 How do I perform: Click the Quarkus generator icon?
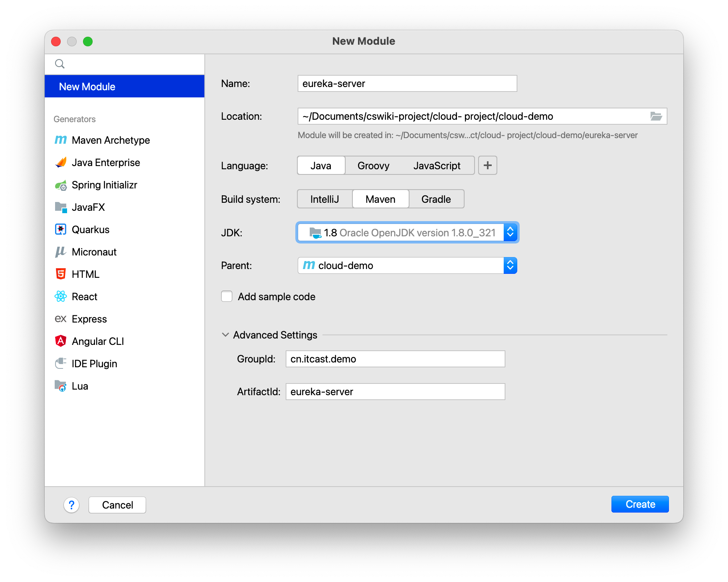[61, 230]
